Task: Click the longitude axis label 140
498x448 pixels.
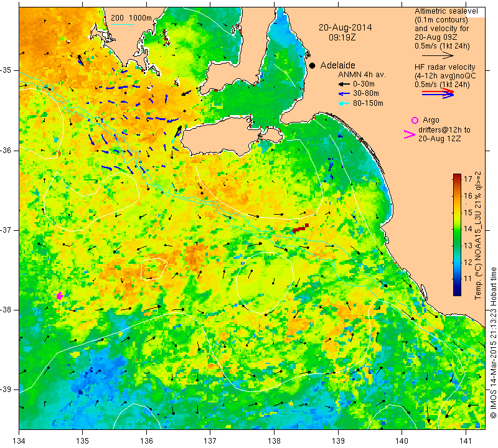Action: [x=402, y=441]
